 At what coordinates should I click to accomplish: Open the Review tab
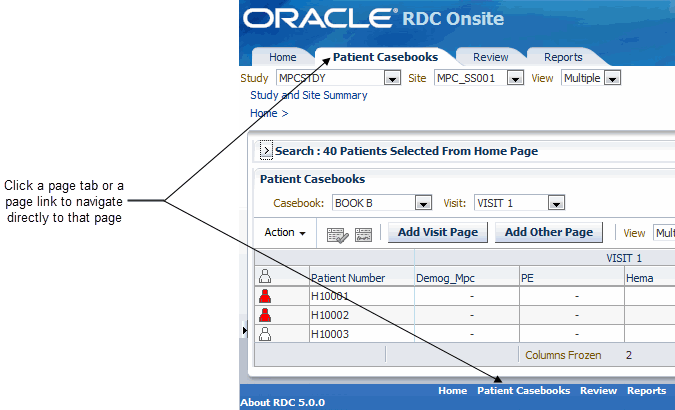click(490, 57)
